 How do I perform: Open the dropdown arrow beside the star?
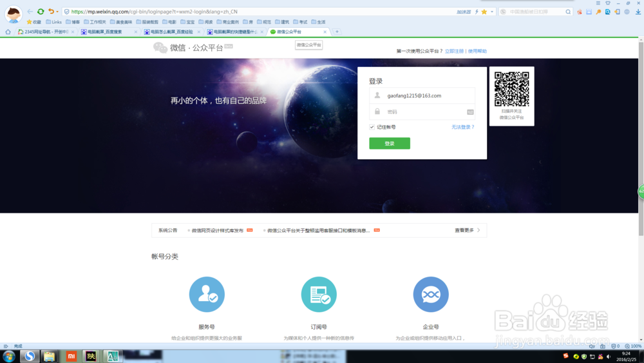click(491, 12)
